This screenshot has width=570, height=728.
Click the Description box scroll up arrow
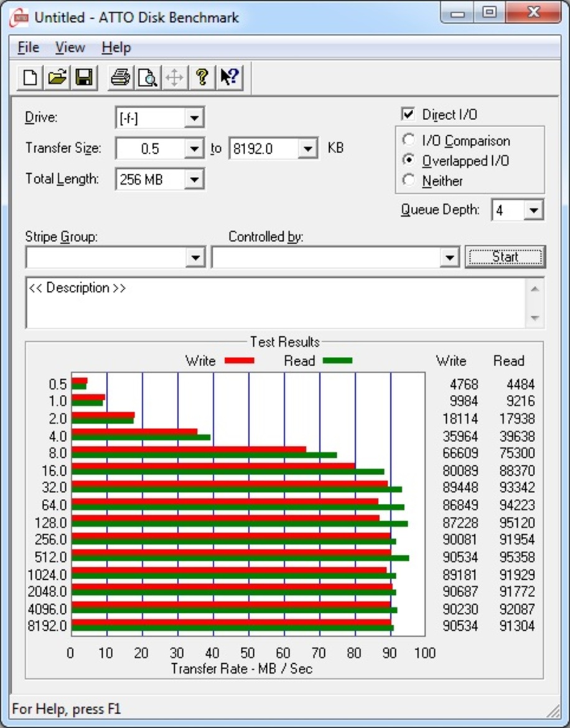pos(535,289)
